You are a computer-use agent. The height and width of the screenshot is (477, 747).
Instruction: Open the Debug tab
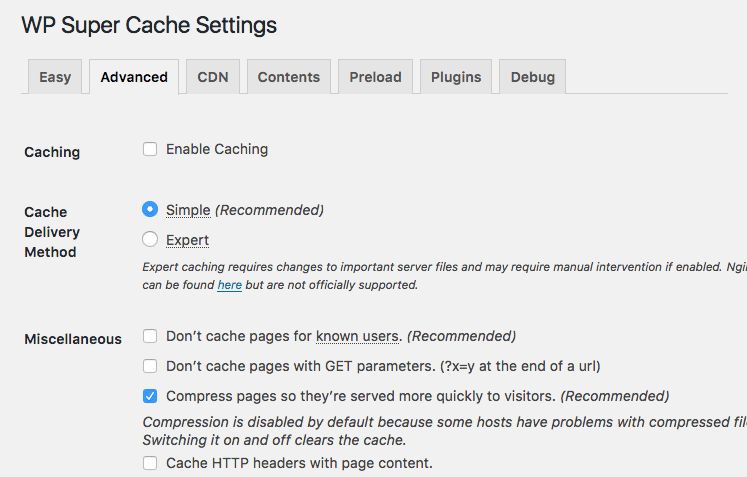click(x=533, y=77)
